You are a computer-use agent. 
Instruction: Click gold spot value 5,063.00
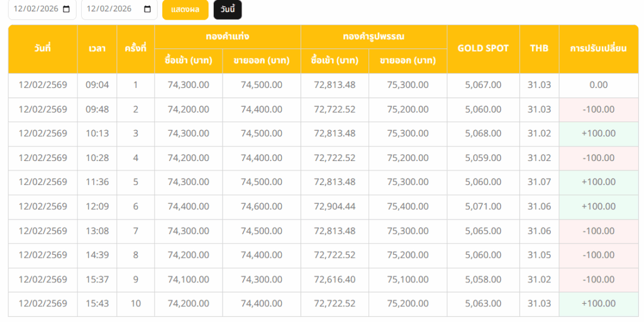pyautogui.click(x=483, y=304)
